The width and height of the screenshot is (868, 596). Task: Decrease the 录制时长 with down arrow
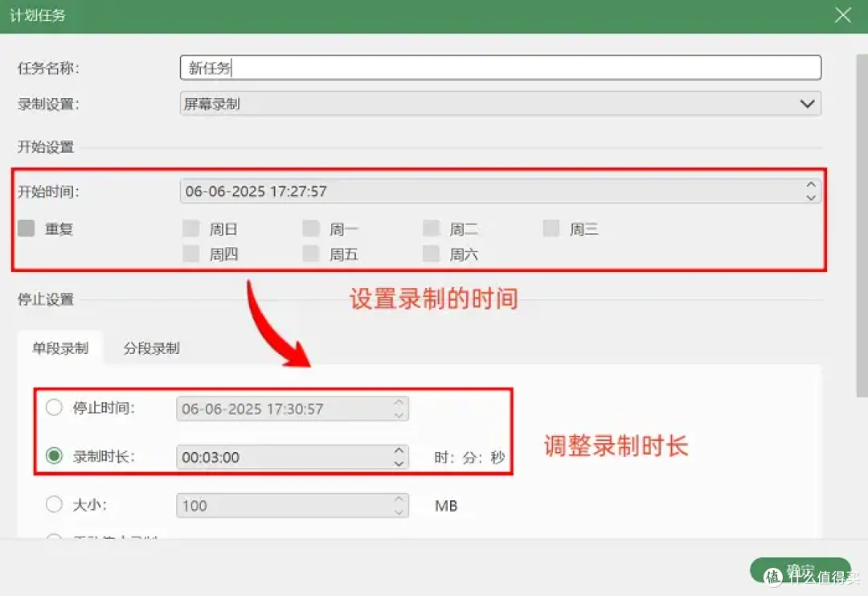399,463
